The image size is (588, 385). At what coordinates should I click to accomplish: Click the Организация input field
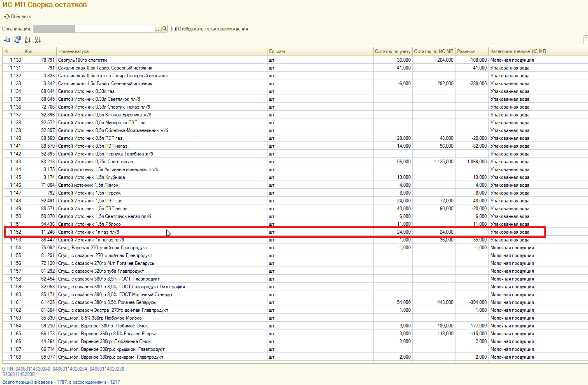point(114,29)
